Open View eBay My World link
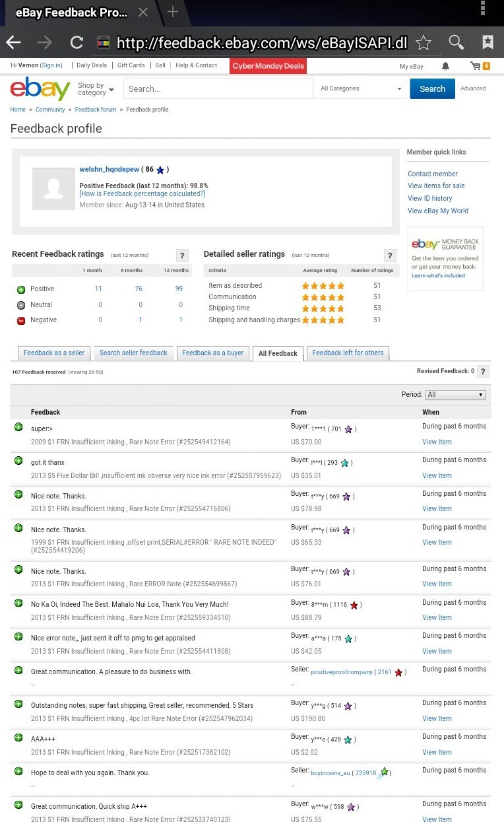Image resolution: width=504 pixels, height=822 pixels. point(438,211)
